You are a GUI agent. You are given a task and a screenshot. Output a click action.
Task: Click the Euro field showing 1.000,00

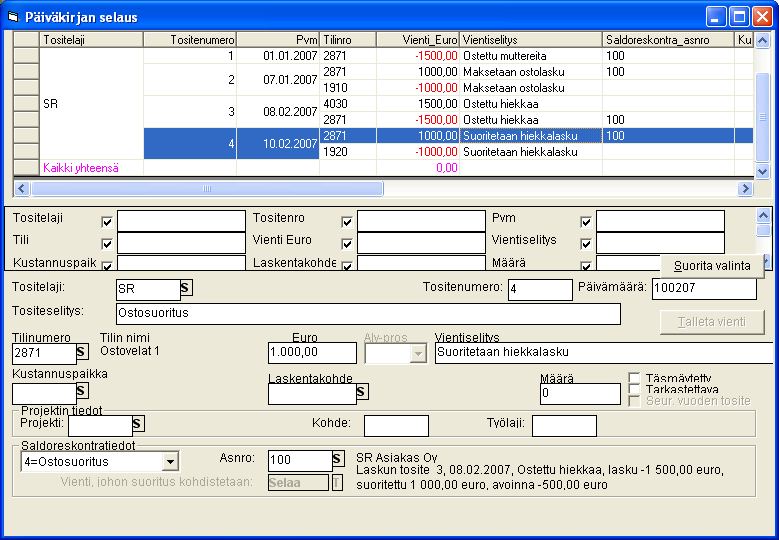(x=312, y=353)
